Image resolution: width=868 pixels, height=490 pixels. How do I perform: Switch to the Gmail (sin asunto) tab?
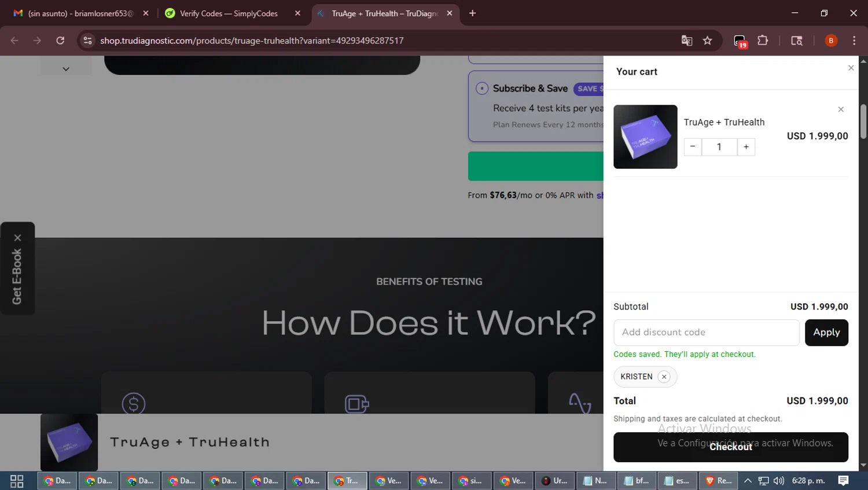point(81,13)
